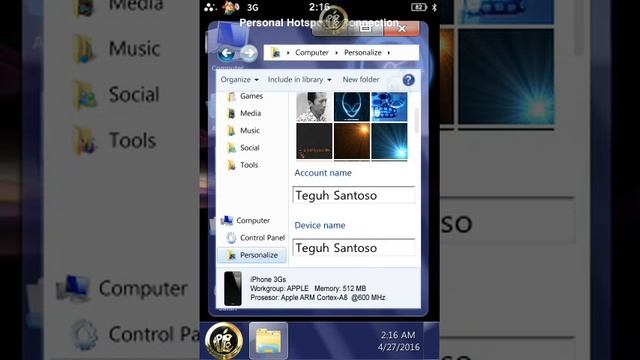The image size is (640, 360).
Task: Expand arrow after Personalize in the address bar
Action: pyautogui.click(x=389, y=53)
